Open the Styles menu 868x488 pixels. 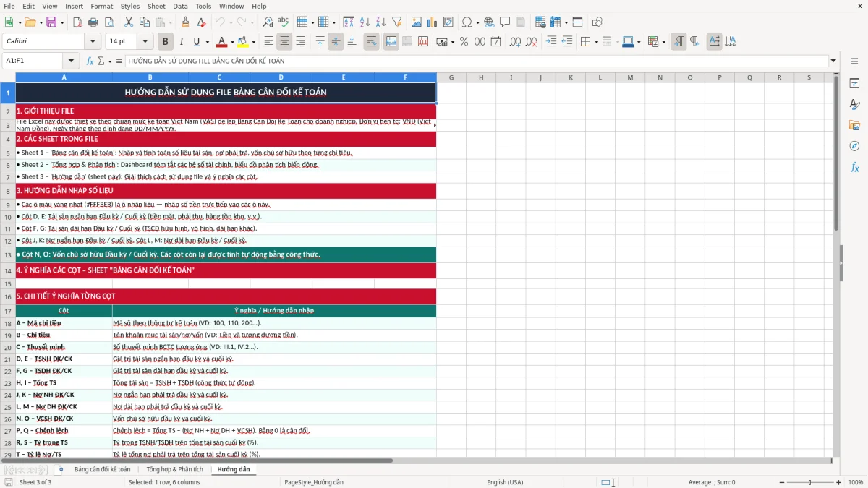(x=130, y=6)
